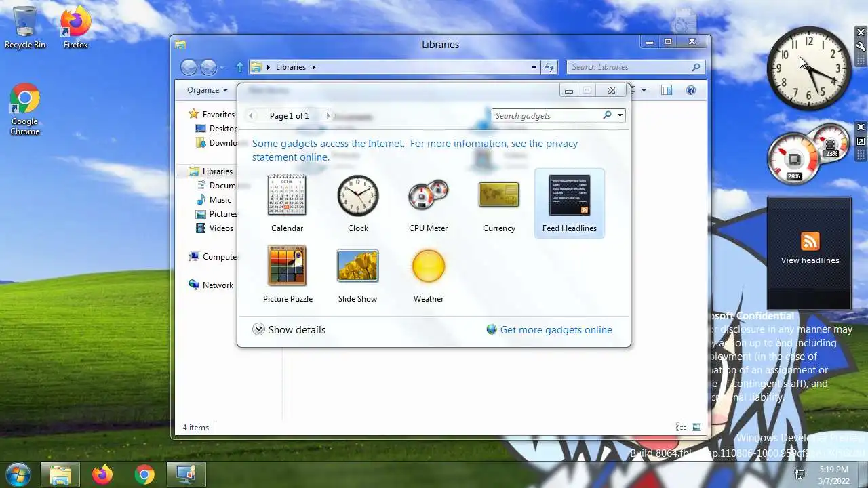The height and width of the screenshot is (488, 868).
Task: Select Documents library in sidebar
Action: tap(216, 186)
